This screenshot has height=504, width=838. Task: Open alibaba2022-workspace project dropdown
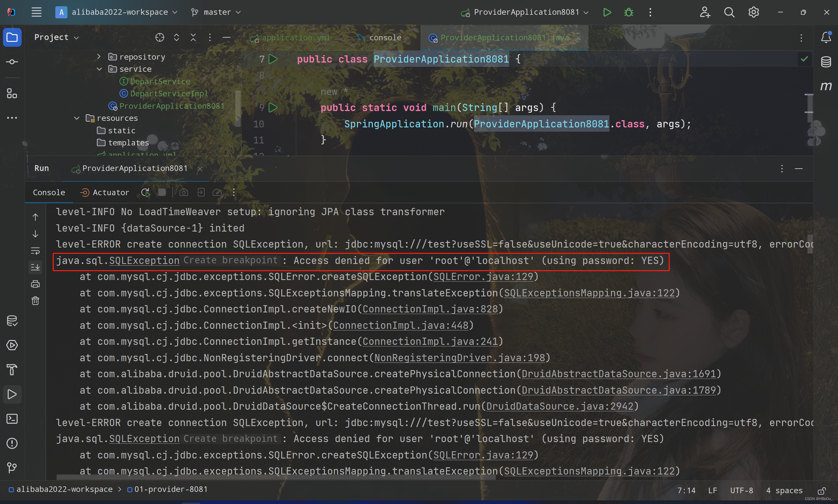[x=117, y=12]
